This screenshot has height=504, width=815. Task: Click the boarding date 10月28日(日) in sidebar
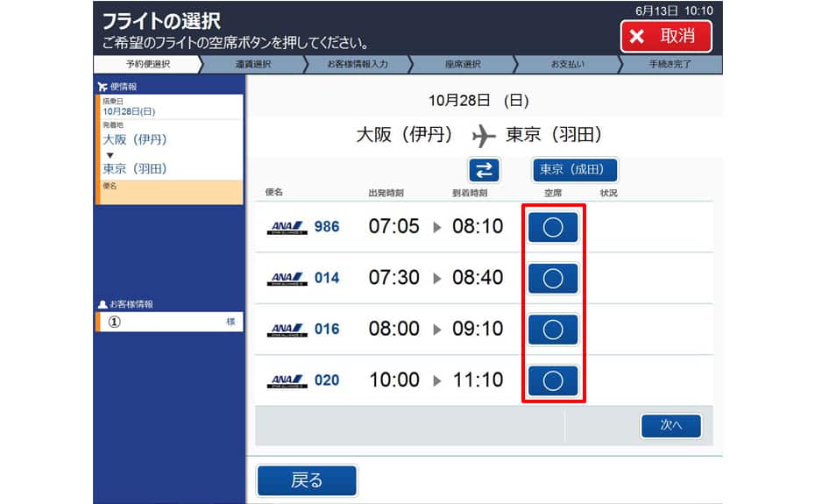click(129, 111)
